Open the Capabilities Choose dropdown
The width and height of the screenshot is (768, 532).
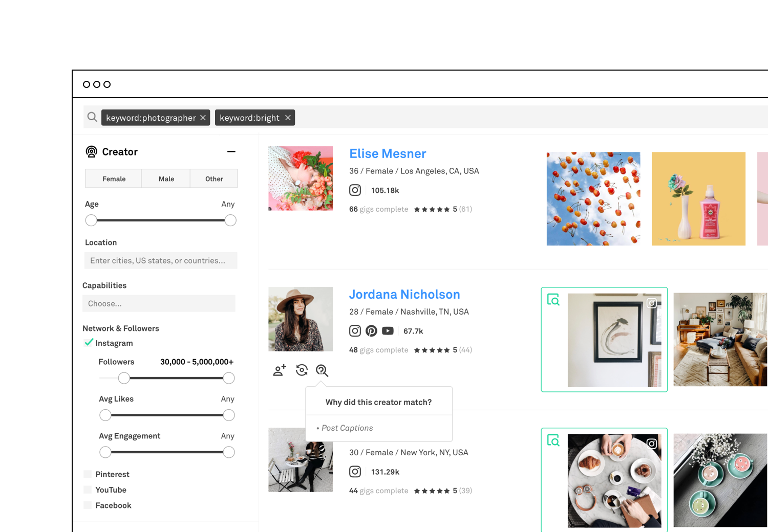pyautogui.click(x=159, y=303)
